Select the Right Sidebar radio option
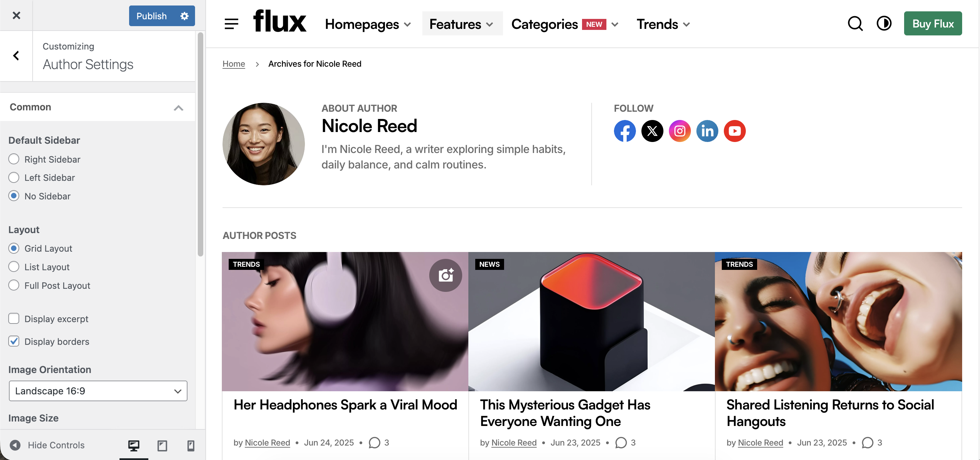The image size is (980, 460). tap(14, 159)
